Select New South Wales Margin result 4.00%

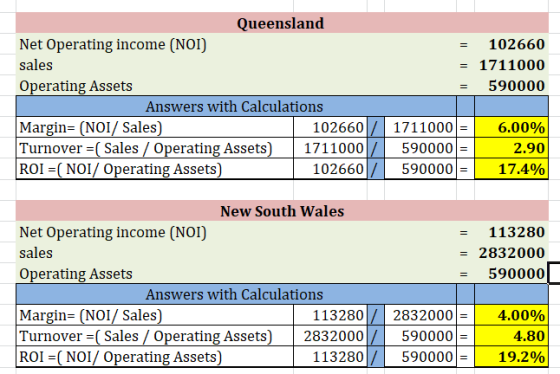pos(511,315)
